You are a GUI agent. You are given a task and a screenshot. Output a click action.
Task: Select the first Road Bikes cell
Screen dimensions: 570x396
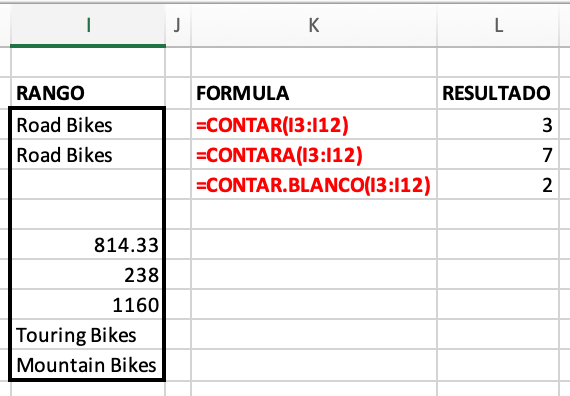coord(88,124)
